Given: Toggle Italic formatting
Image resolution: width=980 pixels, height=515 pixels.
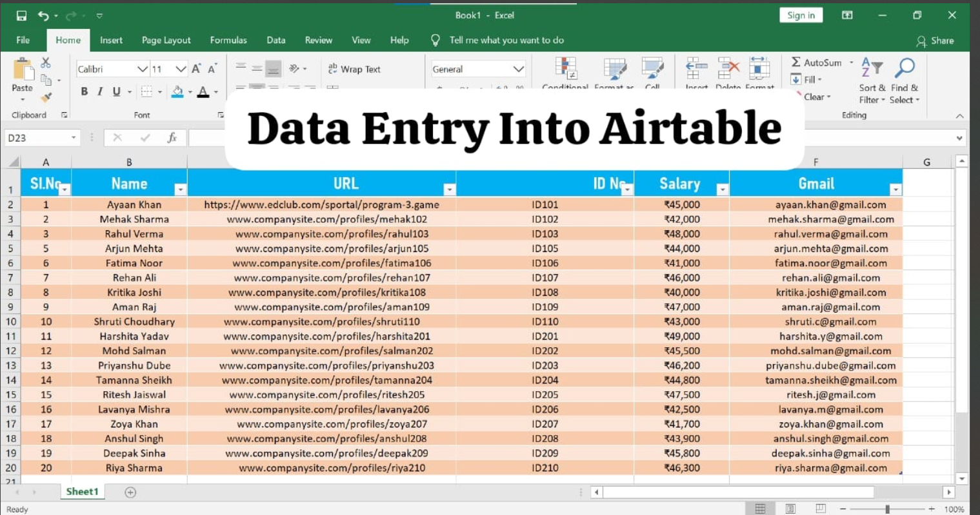Looking at the screenshot, I should (100, 92).
